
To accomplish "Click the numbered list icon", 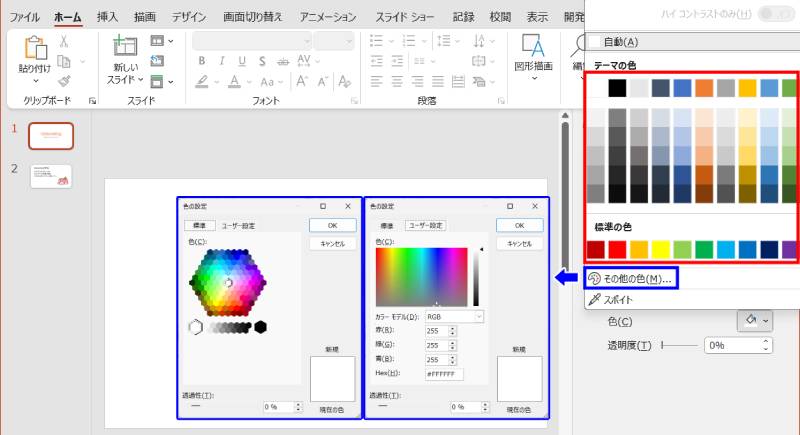I will click(409, 41).
